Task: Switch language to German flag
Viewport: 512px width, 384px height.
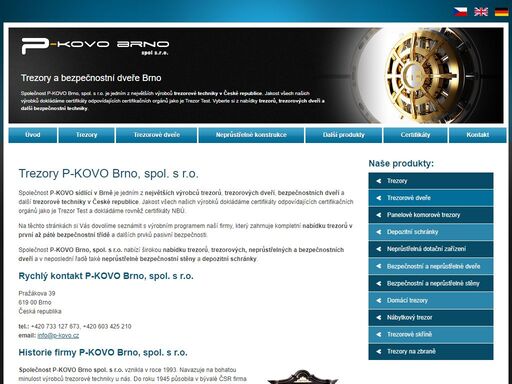Action: (501, 12)
